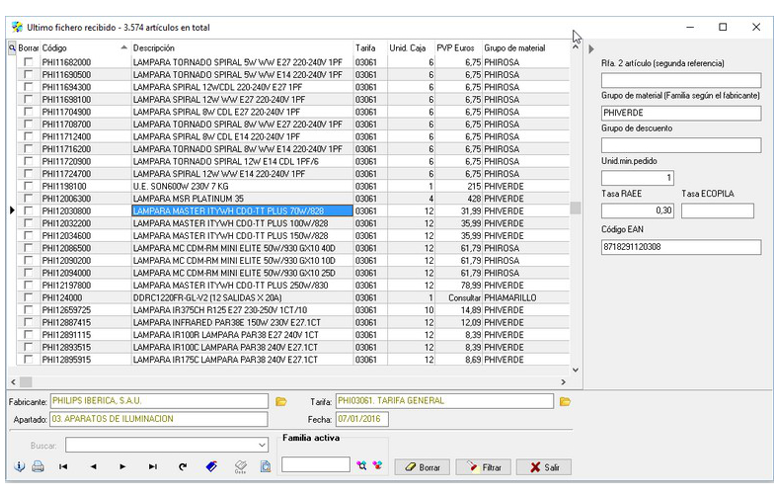The width and height of the screenshot is (780, 500).
Task: Check Borrar box for PHI11682000
Action: click(28, 62)
